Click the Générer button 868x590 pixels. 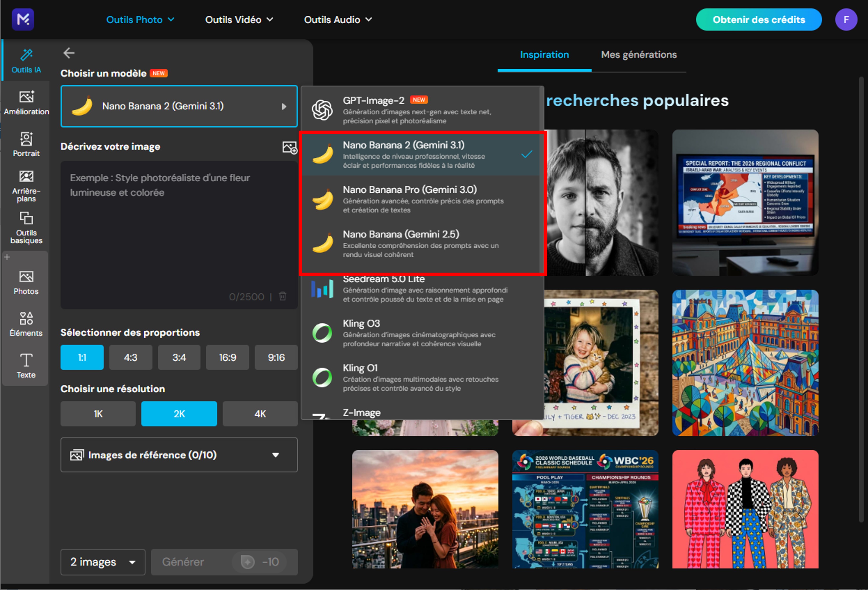(x=224, y=562)
